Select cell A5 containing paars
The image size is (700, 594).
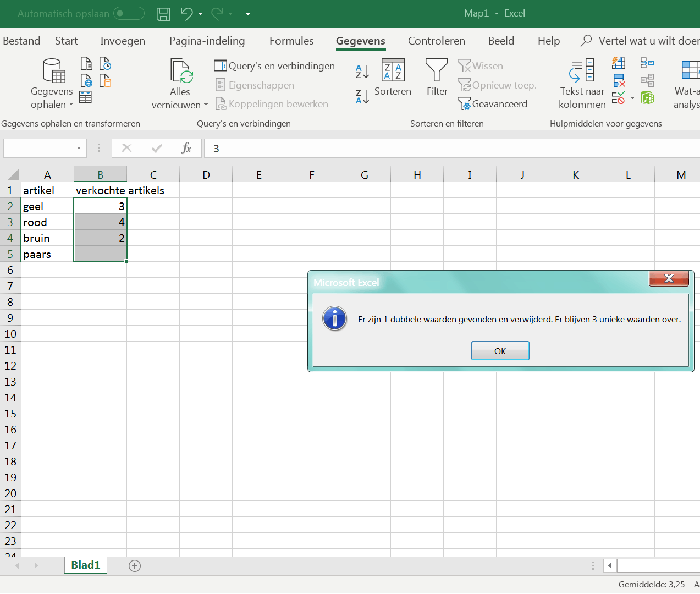47,254
